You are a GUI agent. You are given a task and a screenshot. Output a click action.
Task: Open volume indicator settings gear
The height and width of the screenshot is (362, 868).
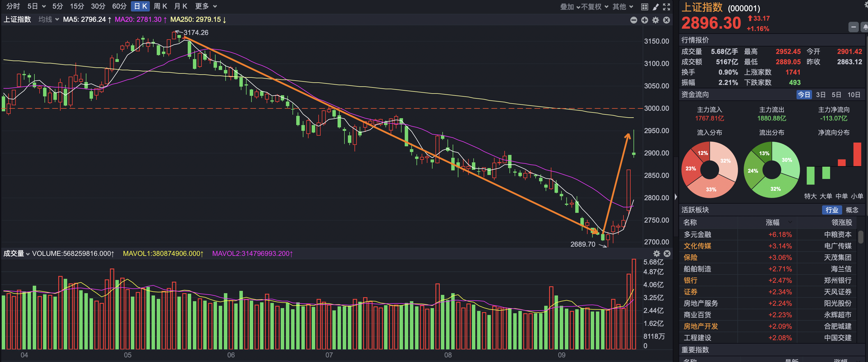(x=656, y=254)
